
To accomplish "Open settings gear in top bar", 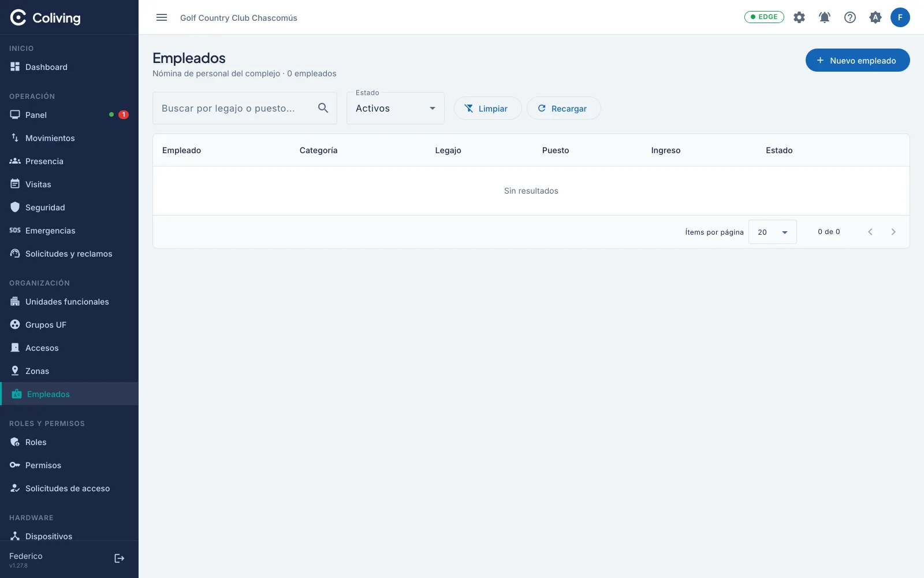I will (x=799, y=17).
